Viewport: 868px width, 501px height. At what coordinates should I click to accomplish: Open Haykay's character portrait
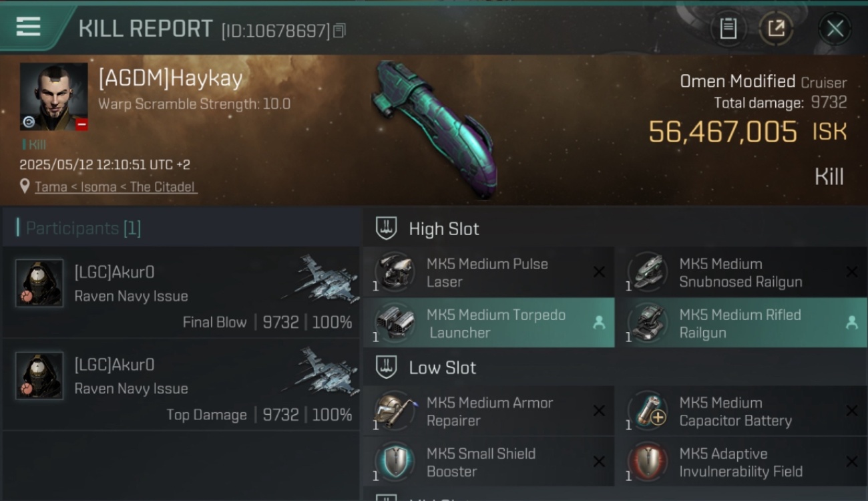(54, 97)
